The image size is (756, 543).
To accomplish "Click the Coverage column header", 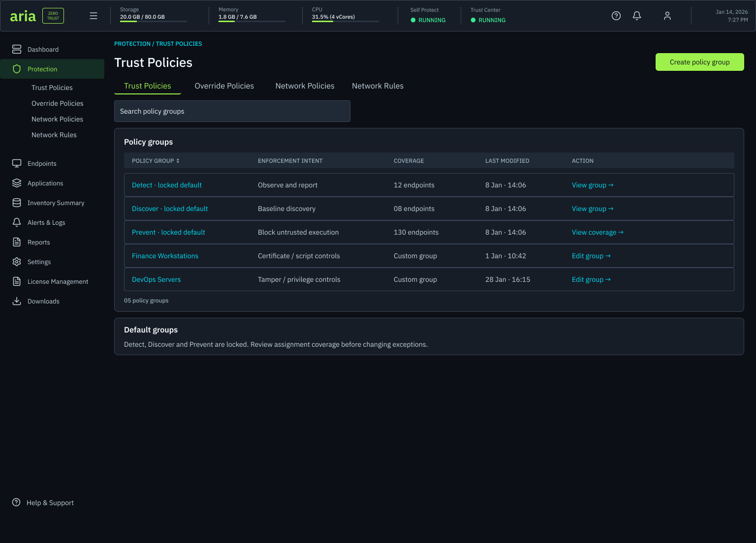I will click(x=409, y=161).
